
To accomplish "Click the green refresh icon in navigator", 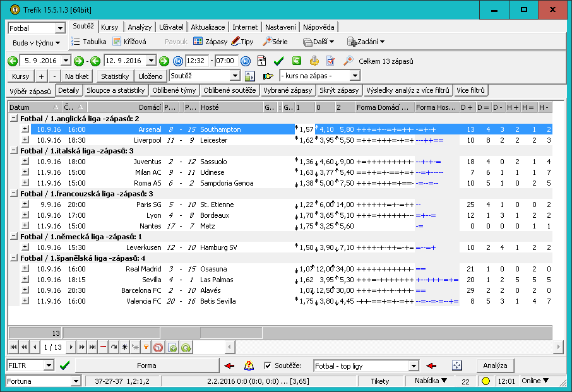I will coord(186,347).
